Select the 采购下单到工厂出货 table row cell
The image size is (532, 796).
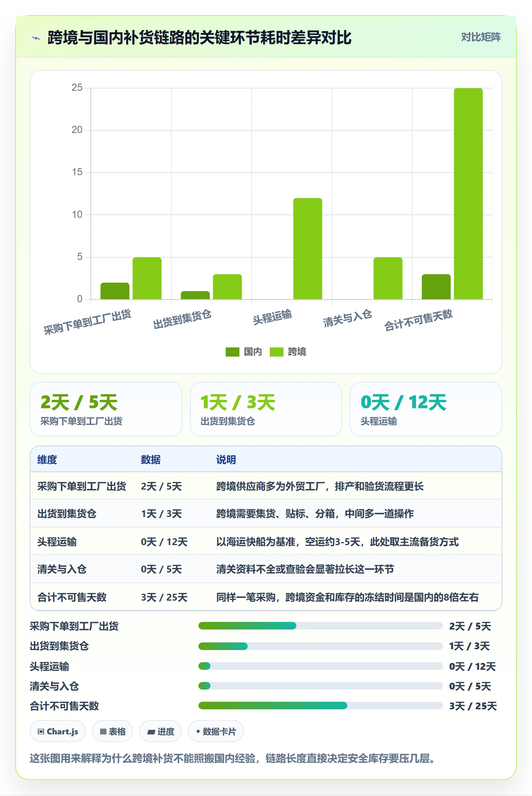pos(82,486)
